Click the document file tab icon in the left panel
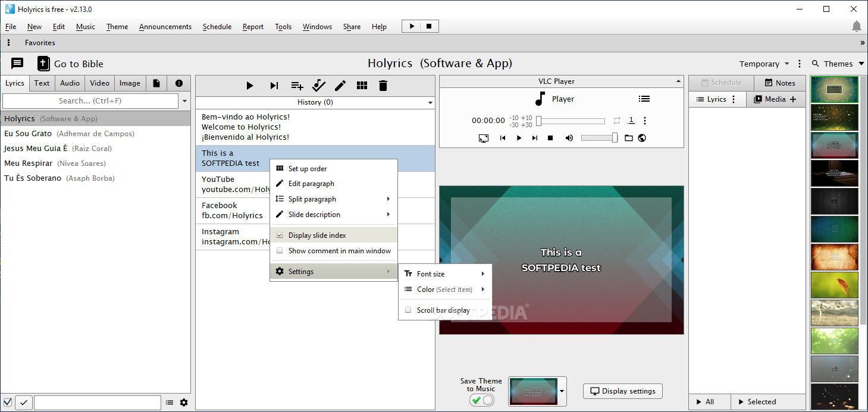Screen dimensions: 868x412 click(156, 83)
